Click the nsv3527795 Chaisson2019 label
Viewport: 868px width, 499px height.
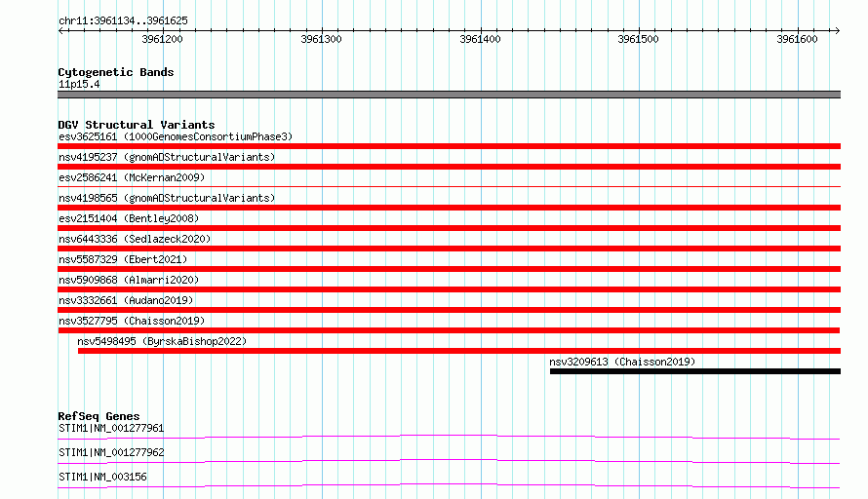(132, 321)
